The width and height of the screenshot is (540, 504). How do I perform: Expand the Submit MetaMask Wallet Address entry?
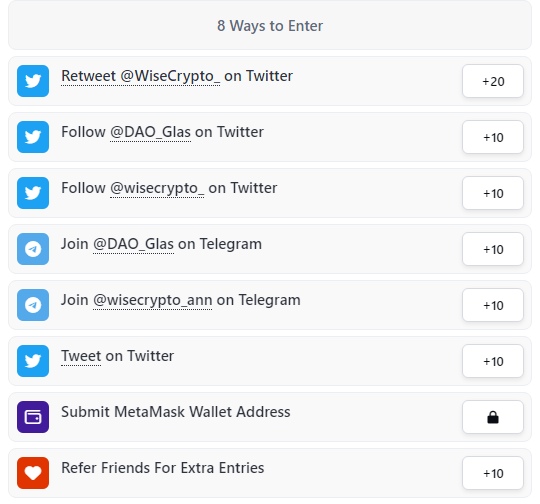coord(270,417)
